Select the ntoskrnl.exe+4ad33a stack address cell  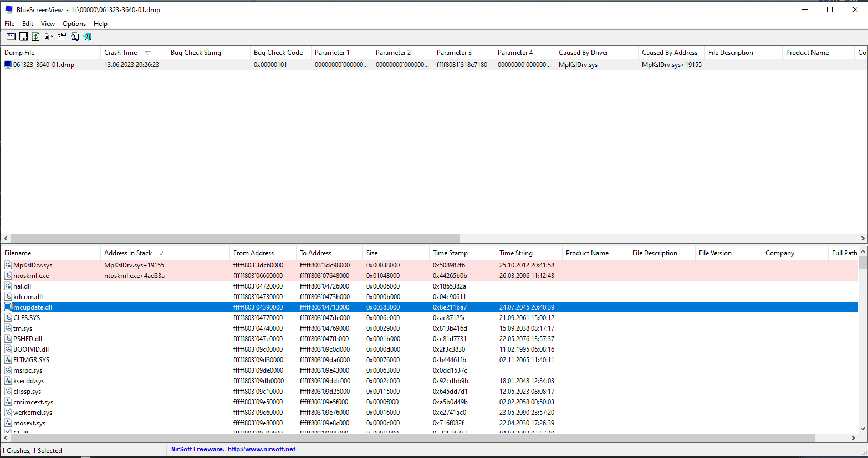coord(134,276)
